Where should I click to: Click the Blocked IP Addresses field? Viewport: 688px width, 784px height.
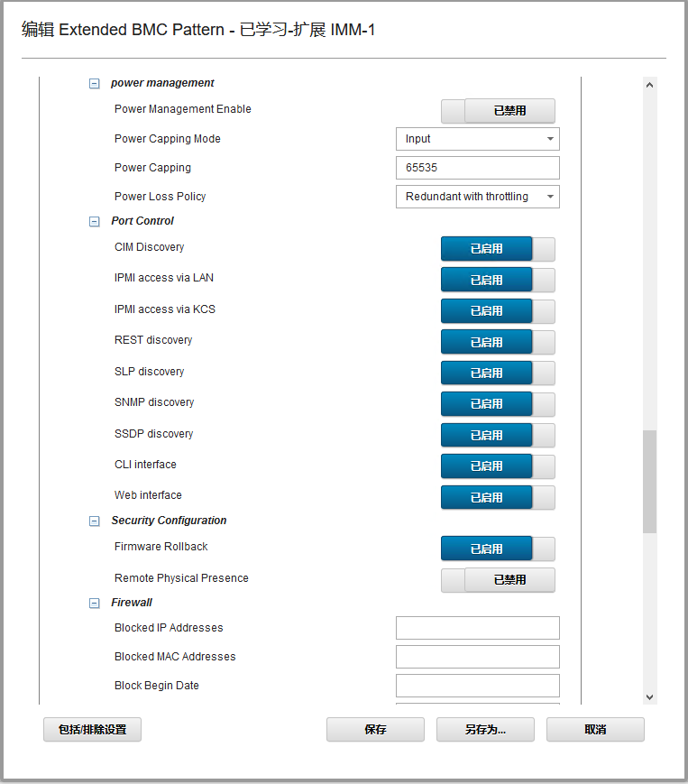(478, 628)
